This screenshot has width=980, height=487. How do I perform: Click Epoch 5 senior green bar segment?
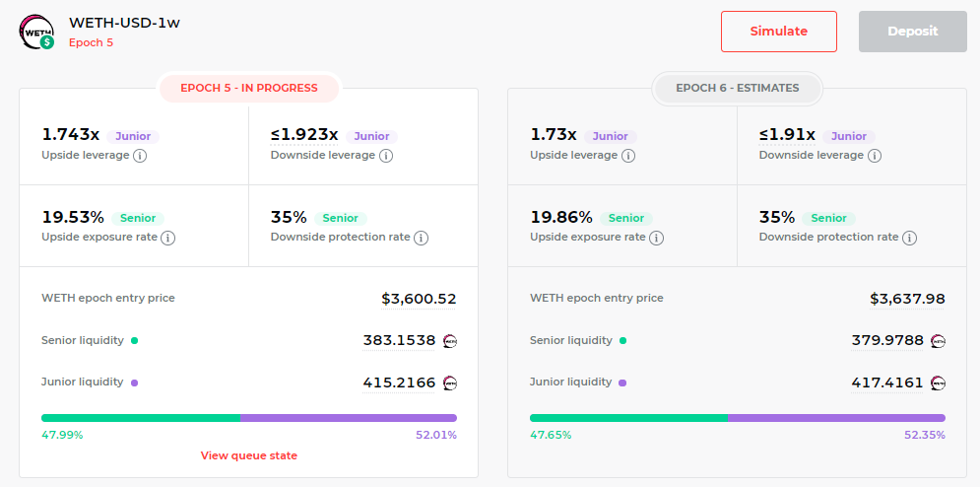click(141, 418)
